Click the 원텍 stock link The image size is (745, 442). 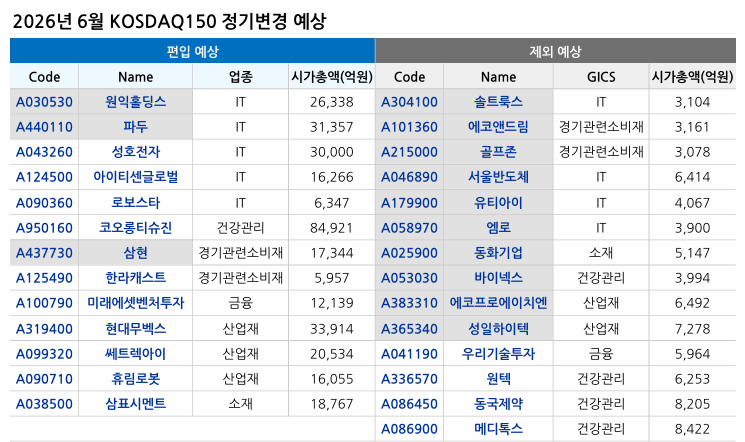pyautogui.click(x=498, y=379)
